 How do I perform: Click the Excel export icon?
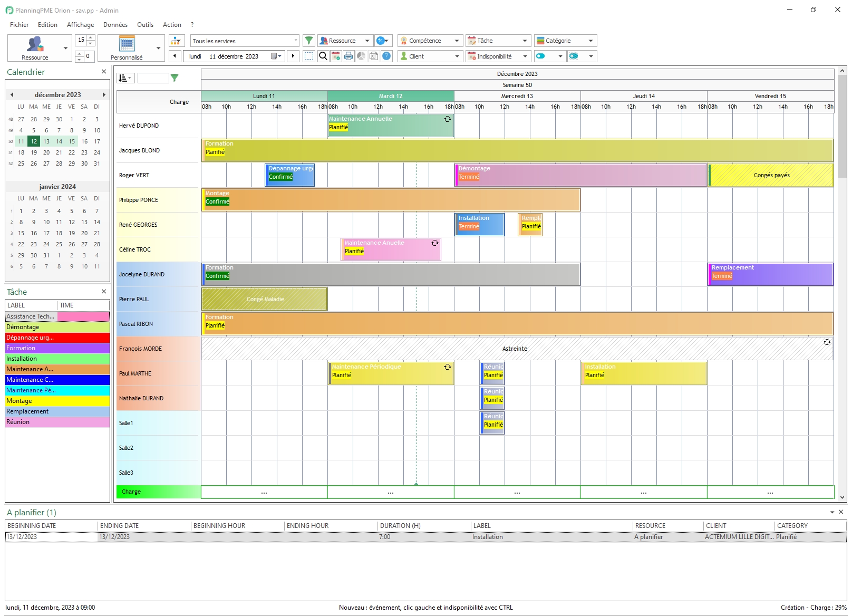(374, 56)
